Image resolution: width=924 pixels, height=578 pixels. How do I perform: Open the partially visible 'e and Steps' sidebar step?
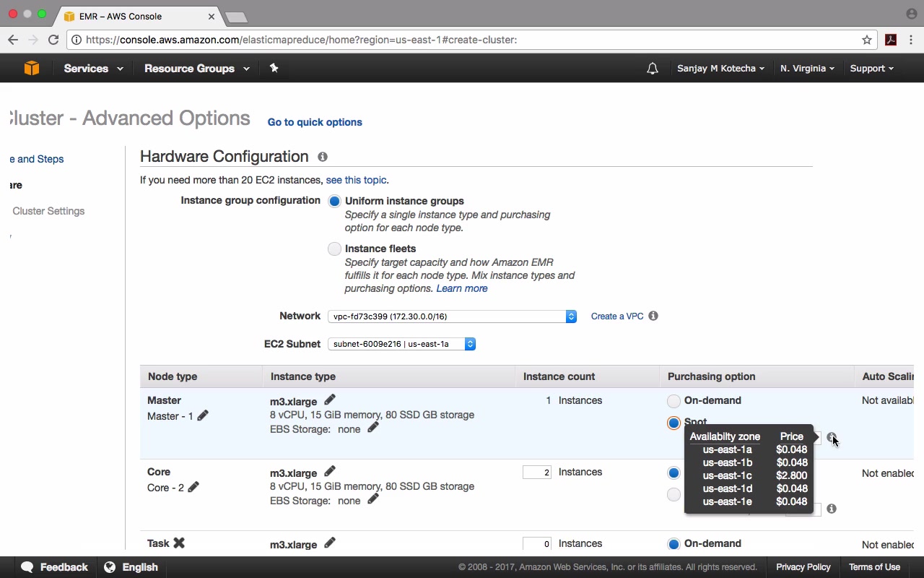pos(36,159)
